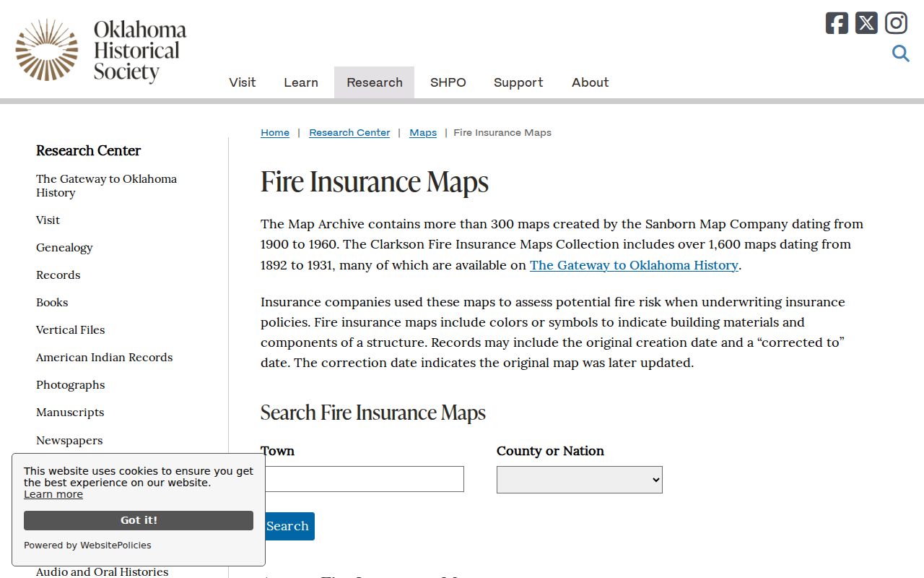The width and height of the screenshot is (924, 578).
Task: Go to Research Center breadcrumb link
Action: [349, 133]
